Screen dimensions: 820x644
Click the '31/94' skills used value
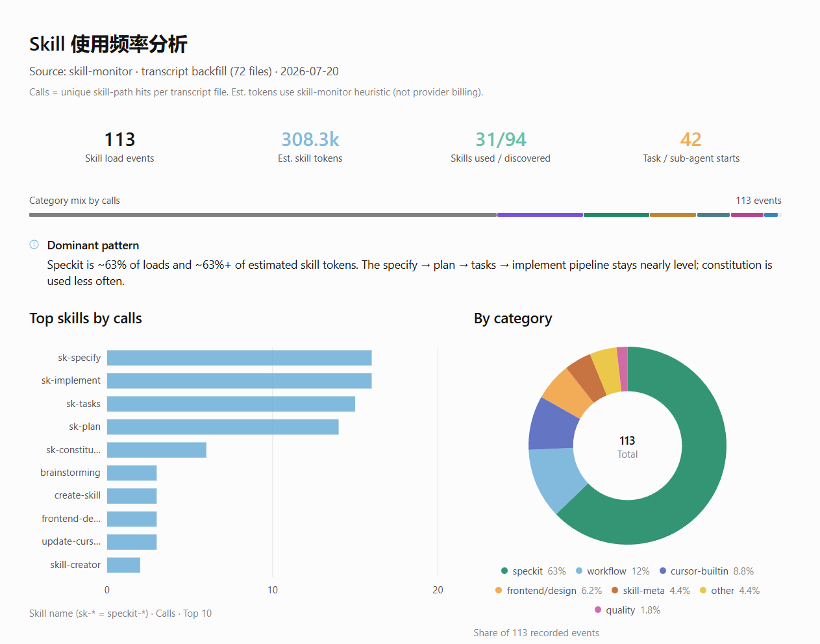[501, 140]
